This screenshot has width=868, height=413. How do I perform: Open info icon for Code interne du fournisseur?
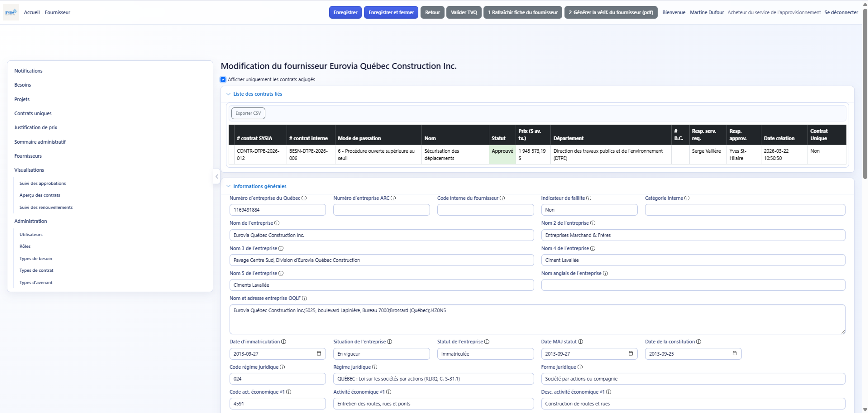coord(502,198)
